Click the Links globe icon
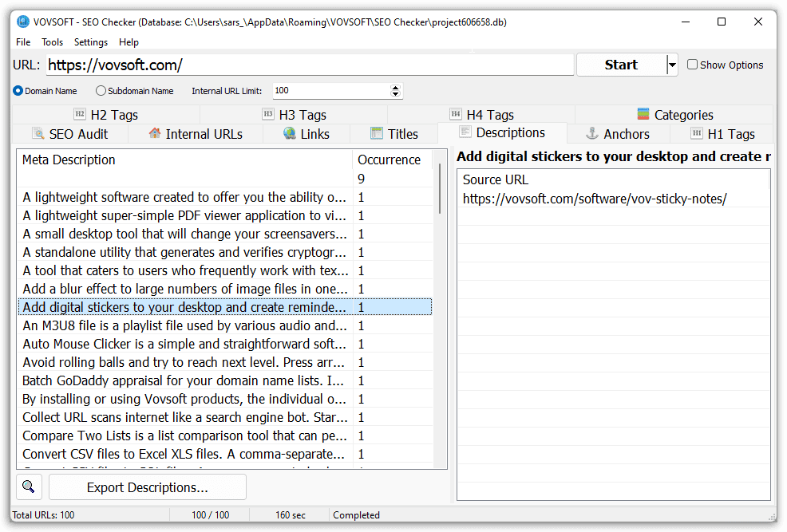The height and width of the screenshot is (532, 787). [290, 133]
